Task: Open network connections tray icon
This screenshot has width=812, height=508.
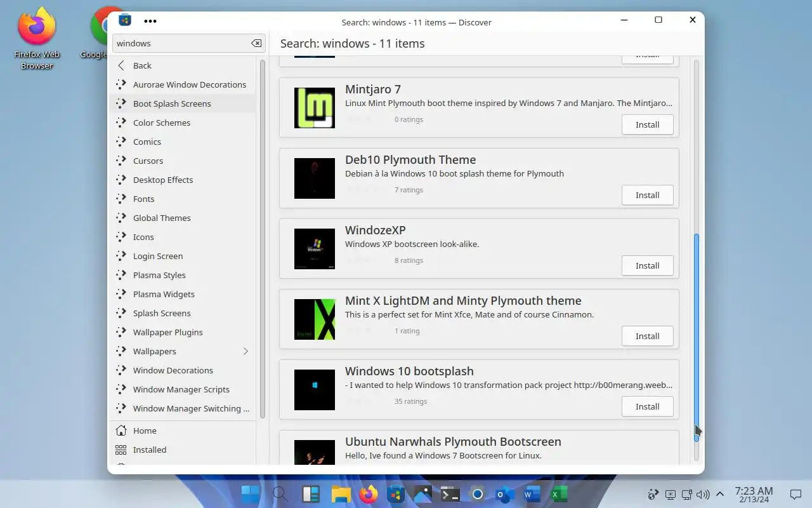Action: click(686, 494)
